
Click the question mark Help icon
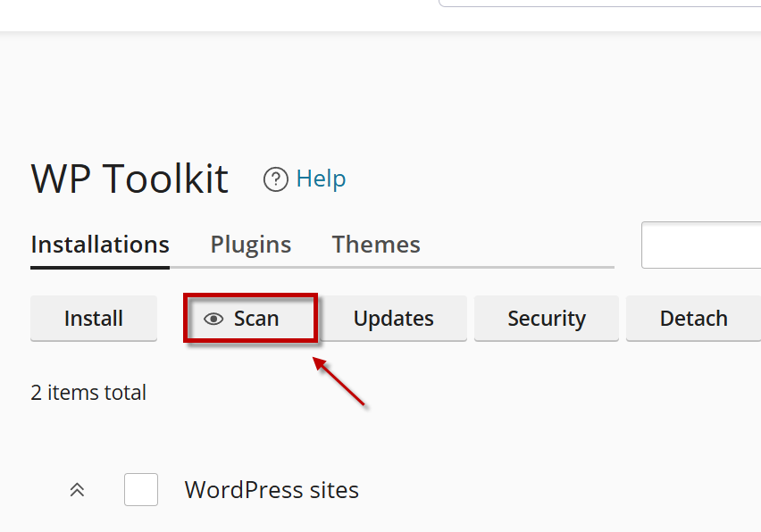pyautogui.click(x=275, y=179)
